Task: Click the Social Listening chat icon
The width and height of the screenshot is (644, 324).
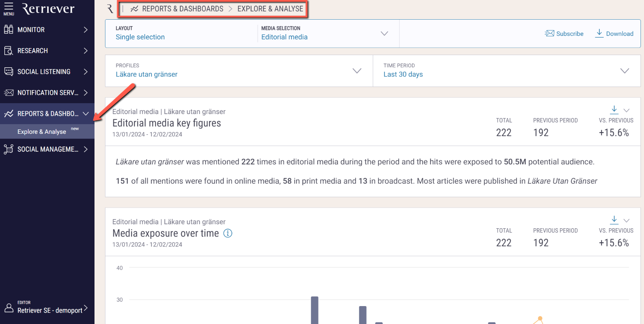Action: 9,72
